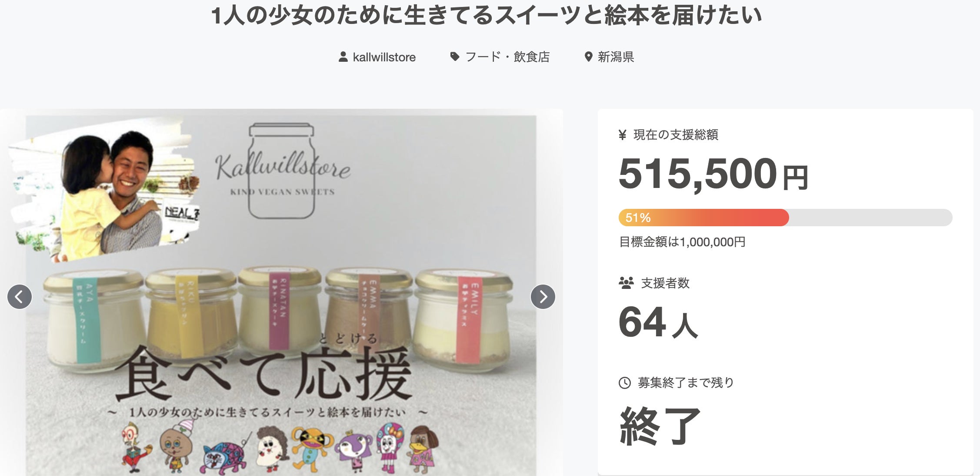
Task: Click the Kallwillstore jar logo in the image
Action: point(282,171)
